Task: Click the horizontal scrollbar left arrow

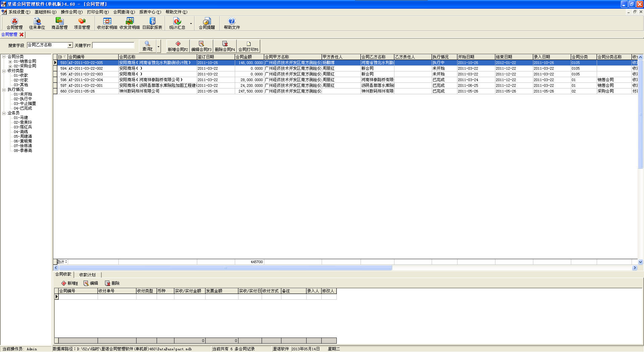Action: [56, 268]
